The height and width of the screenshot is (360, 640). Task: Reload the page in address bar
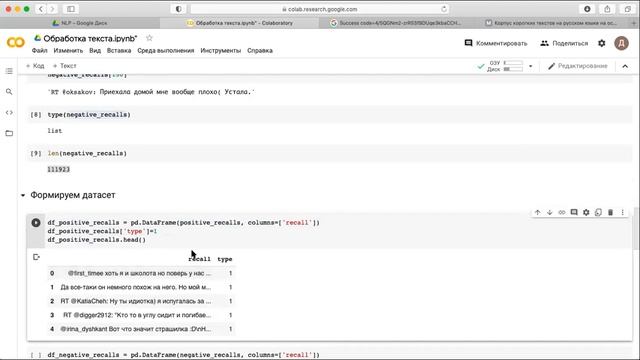click(x=444, y=9)
